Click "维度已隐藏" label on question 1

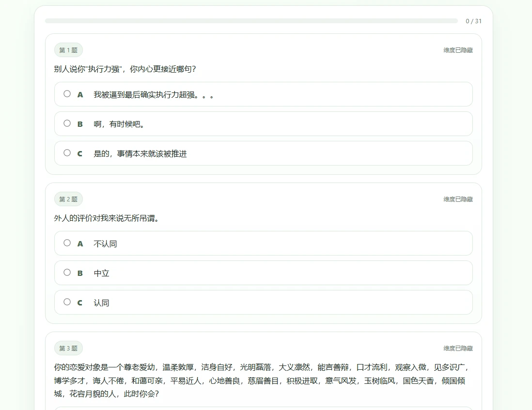point(457,49)
